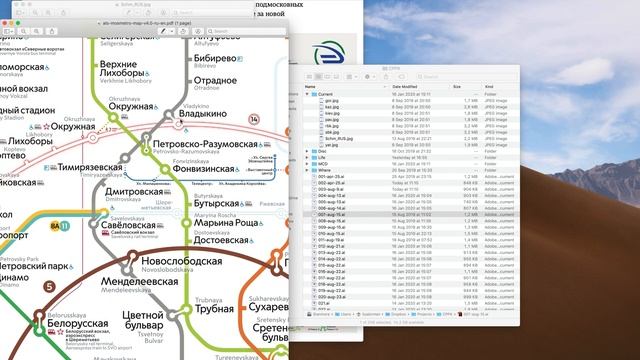Switch Finder to list view
The width and height of the screenshot is (640, 360).
coord(318,76)
